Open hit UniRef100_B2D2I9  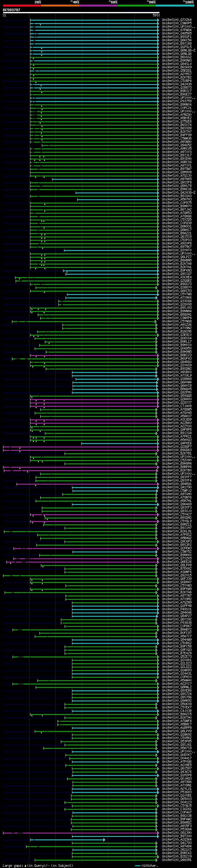[177, 857]
